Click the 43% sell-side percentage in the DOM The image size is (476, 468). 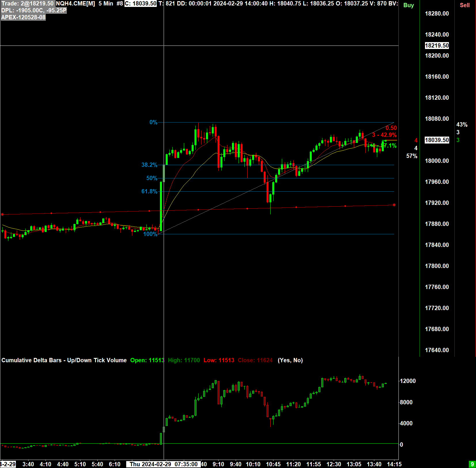tap(462, 124)
